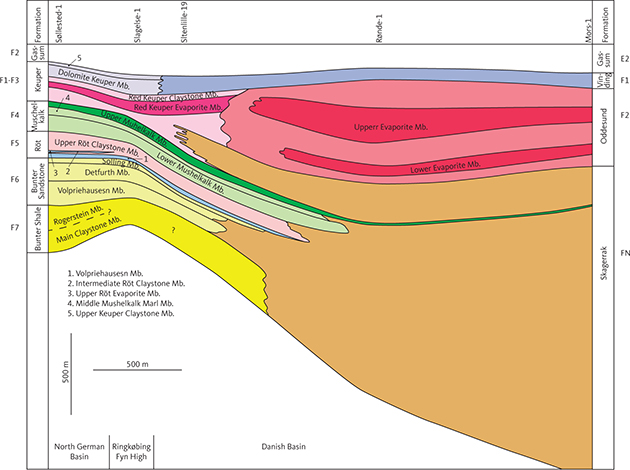The height and width of the screenshot is (470, 630).
Task: Click the Mors-1 well label
Action: (x=588, y=31)
